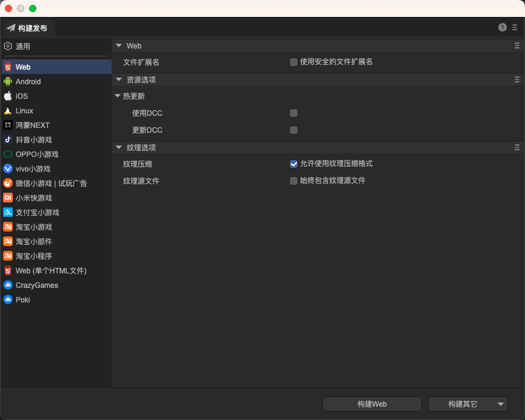525x420 pixels.
Task: Enable 使用安全的文件扩展名 checkbox
Action: click(293, 62)
